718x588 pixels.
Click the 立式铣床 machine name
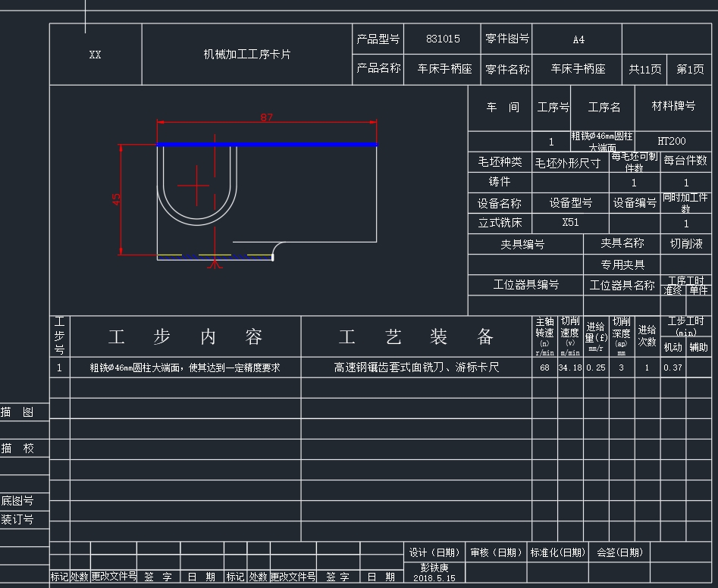500,223
